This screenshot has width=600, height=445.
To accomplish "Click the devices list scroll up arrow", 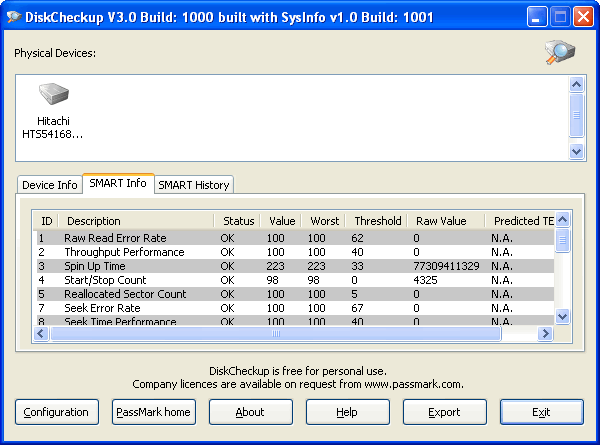I will [576, 85].
